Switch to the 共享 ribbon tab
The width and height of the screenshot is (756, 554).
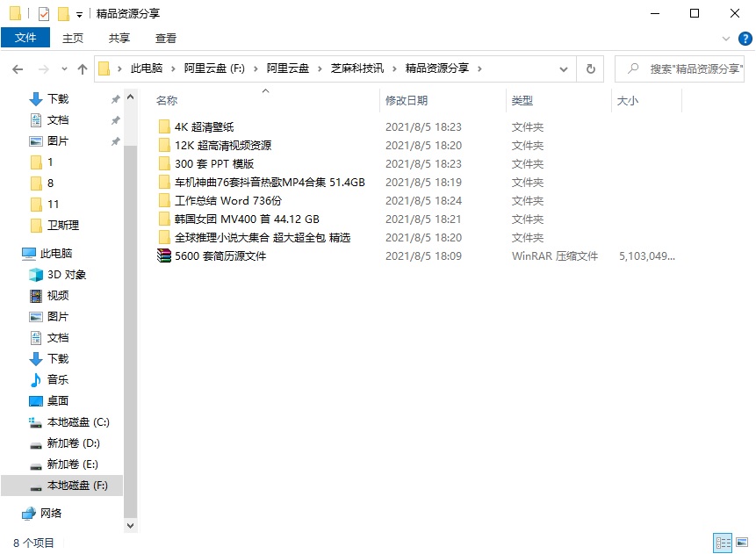[x=118, y=38]
